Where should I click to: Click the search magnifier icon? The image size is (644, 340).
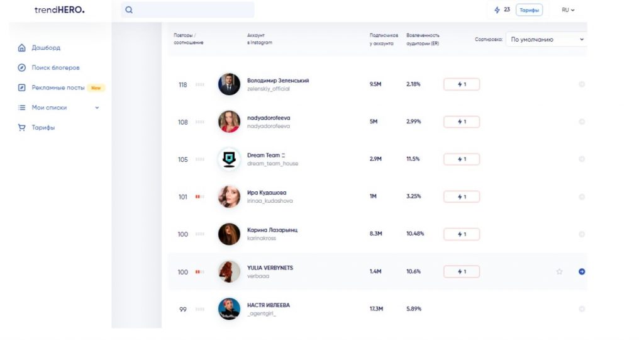point(129,10)
